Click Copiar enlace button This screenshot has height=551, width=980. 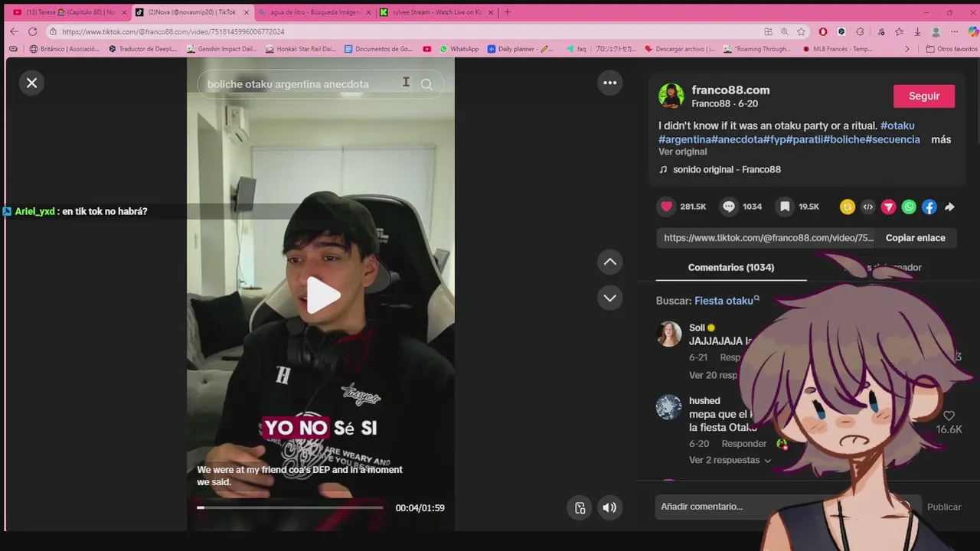pos(915,238)
